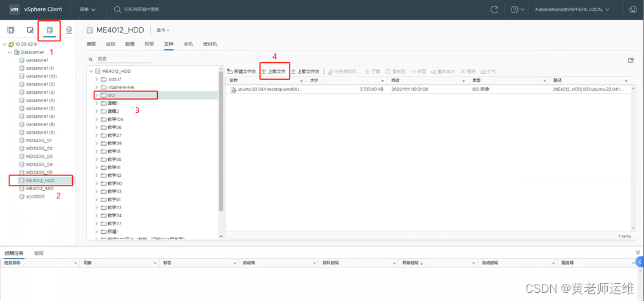This screenshot has height=301, width=644.
Task: Select ME4012_HDD datastore in the inventory
Action: pos(41,180)
